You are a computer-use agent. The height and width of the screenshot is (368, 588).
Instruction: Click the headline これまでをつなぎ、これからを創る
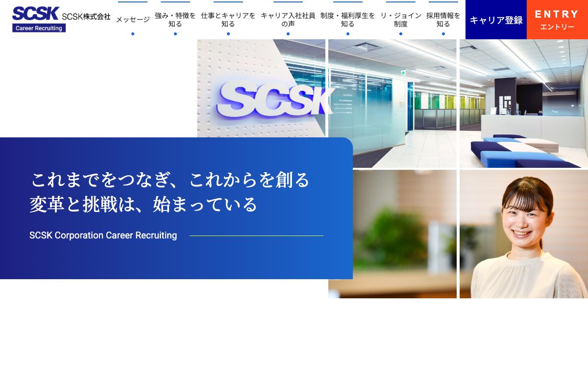point(170,180)
